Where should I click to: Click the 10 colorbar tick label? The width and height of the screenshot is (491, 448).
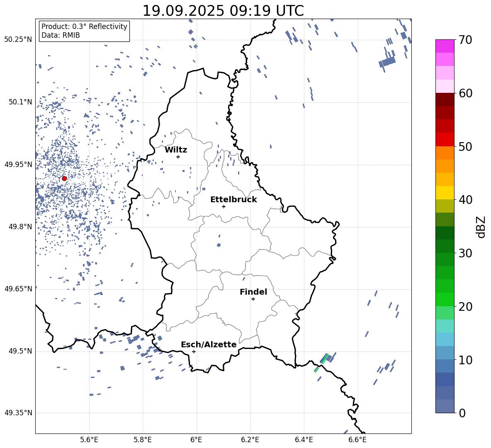[x=465, y=360]
